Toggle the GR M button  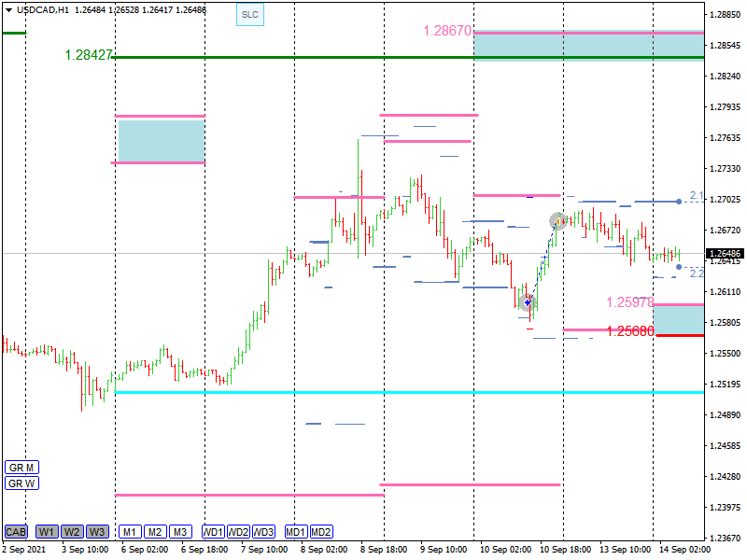coord(21,467)
